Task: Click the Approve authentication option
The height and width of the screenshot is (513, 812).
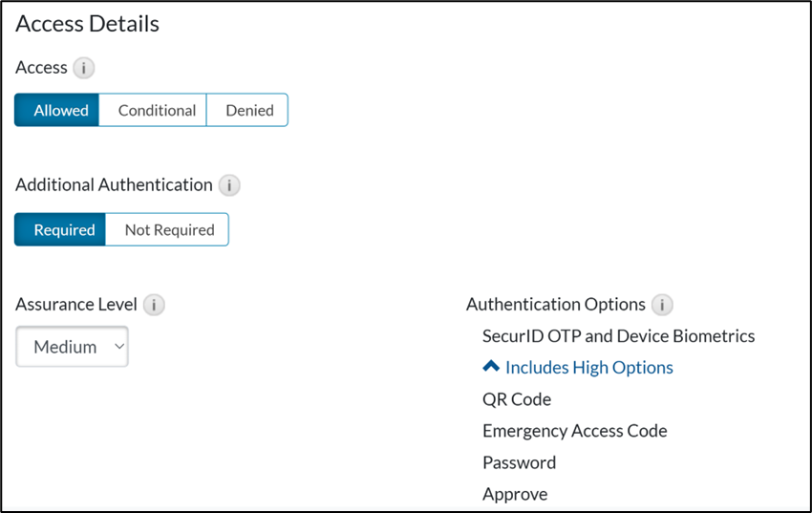Action: click(515, 494)
